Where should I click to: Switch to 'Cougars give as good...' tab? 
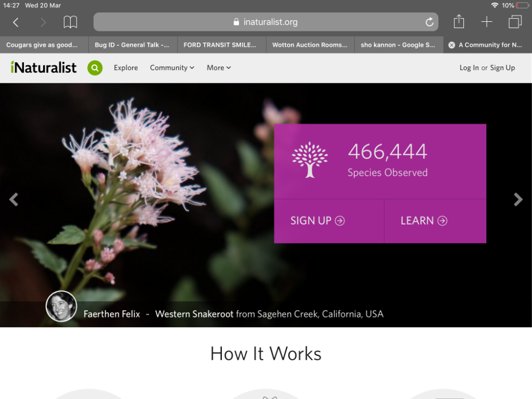[44, 45]
